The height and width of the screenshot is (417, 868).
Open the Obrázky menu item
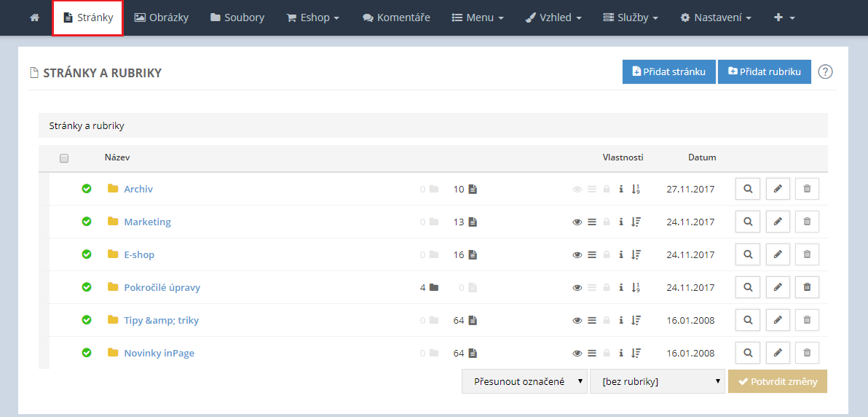(162, 17)
